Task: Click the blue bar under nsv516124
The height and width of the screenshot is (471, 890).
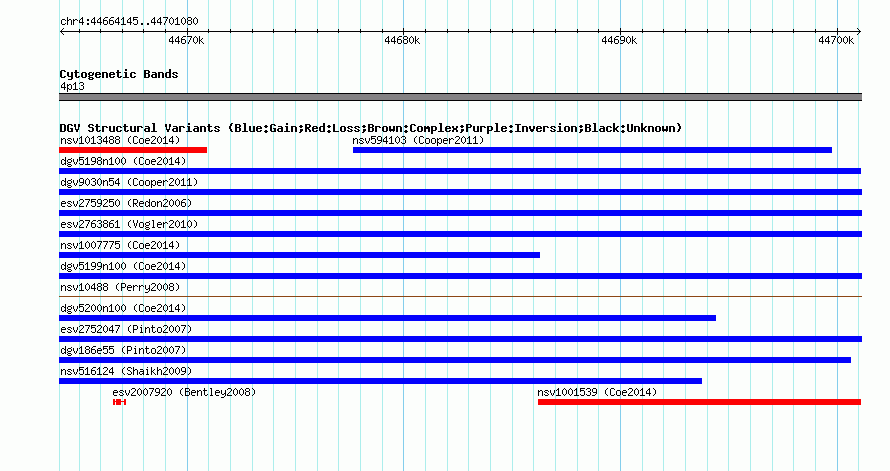Action: pos(380,381)
